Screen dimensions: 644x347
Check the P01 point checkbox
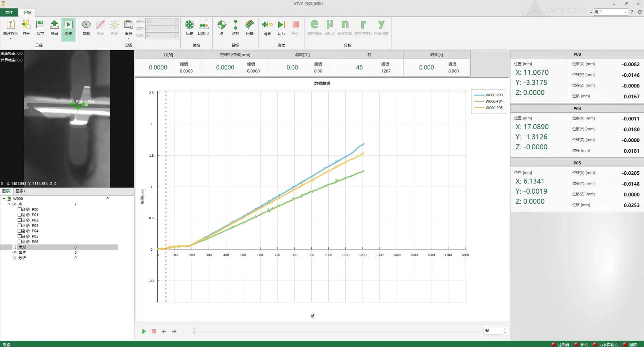click(20, 215)
